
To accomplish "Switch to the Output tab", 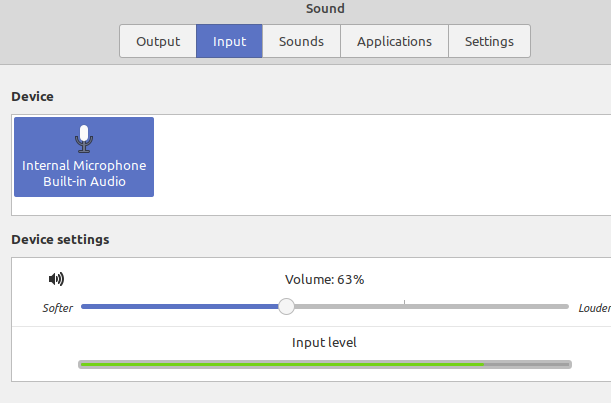I will (158, 41).
